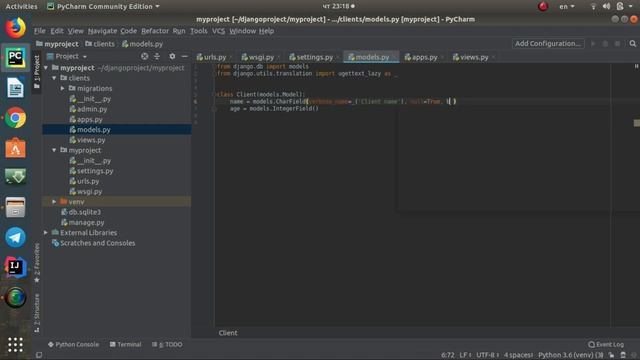Click the yellow marker on editor scrollbar
This screenshot has width=640, height=360.
pos(637,123)
